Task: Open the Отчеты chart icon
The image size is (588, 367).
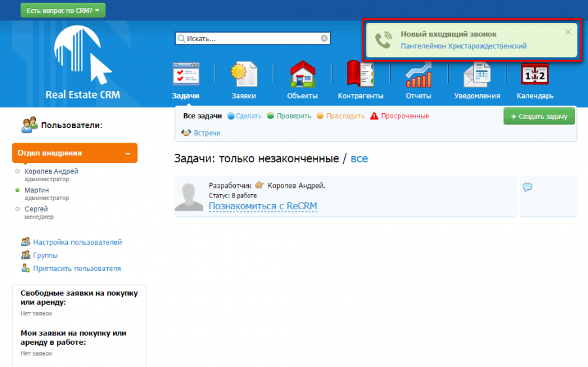Action: [x=419, y=75]
